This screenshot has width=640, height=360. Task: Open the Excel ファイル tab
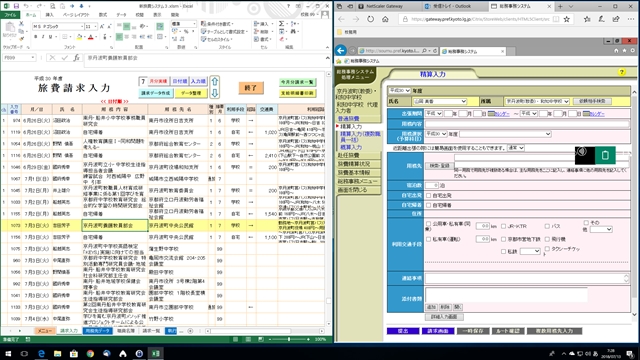[10, 15]
